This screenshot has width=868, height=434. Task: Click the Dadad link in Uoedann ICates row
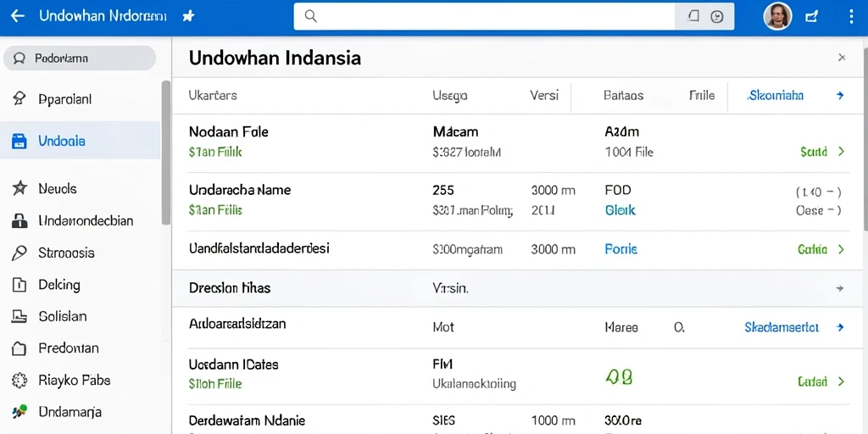pyautogui.click(x=812, y=381)
